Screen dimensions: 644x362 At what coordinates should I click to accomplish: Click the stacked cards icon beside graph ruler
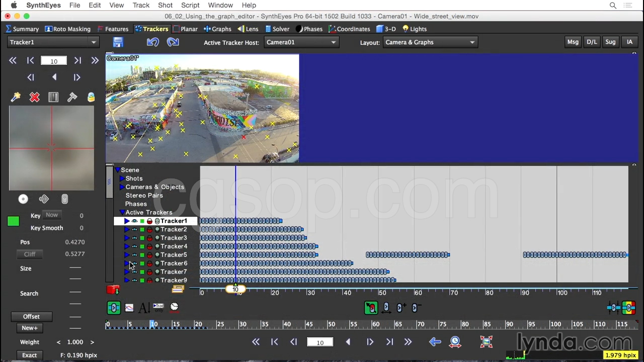[x=178, y=289]
